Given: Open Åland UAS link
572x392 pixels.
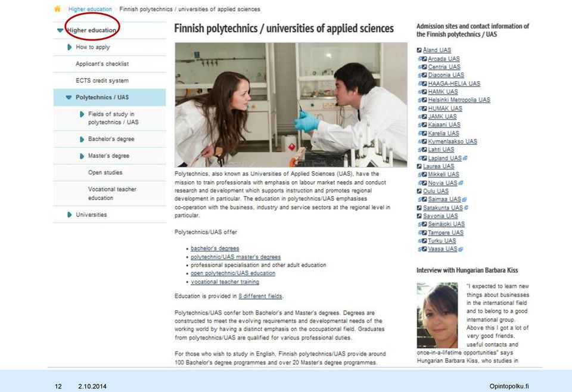Looking at the screenshot, I should (437, 50).
